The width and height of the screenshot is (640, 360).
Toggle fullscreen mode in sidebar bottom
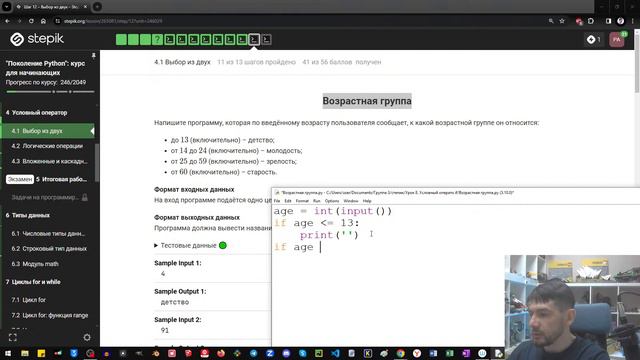pos(13,338)
